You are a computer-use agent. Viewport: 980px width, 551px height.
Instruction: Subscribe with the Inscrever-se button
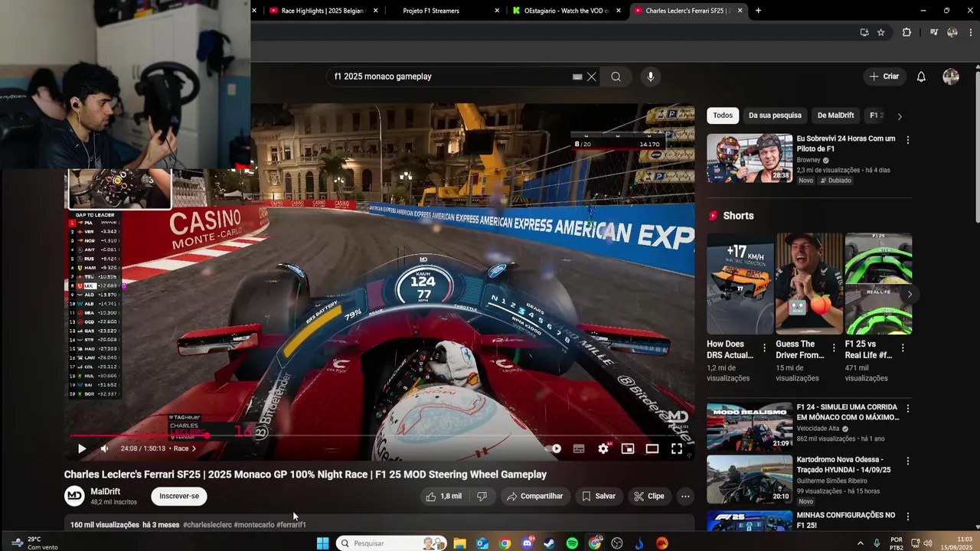(179, 496)
